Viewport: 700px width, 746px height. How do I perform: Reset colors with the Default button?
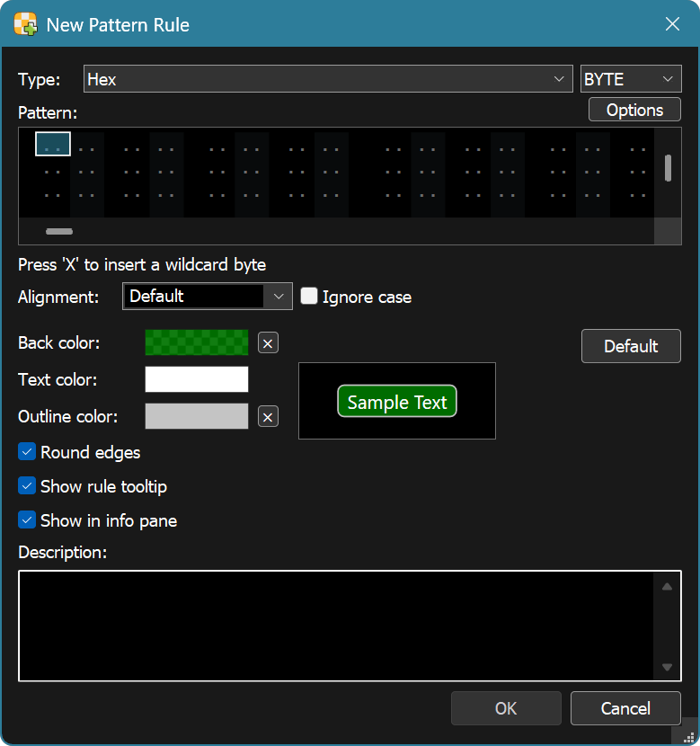(x=631, y=346)
